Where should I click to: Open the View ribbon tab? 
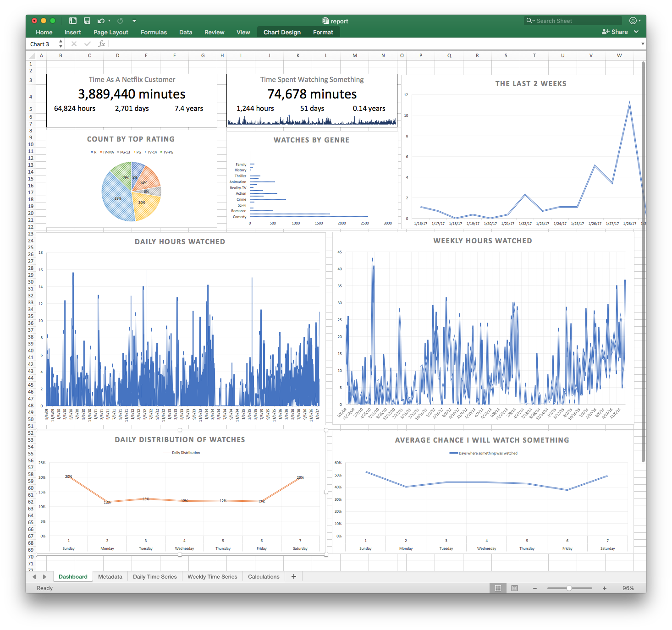(243, 32)
